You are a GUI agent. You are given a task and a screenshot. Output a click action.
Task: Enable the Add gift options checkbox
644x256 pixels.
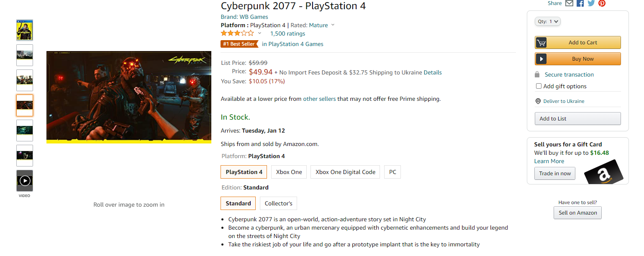pos(539,86)
